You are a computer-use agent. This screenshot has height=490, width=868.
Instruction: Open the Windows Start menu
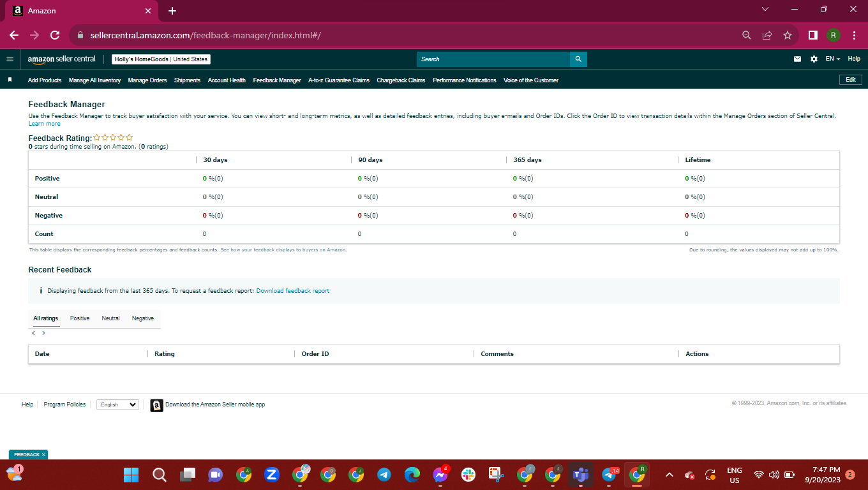(131, 475)
